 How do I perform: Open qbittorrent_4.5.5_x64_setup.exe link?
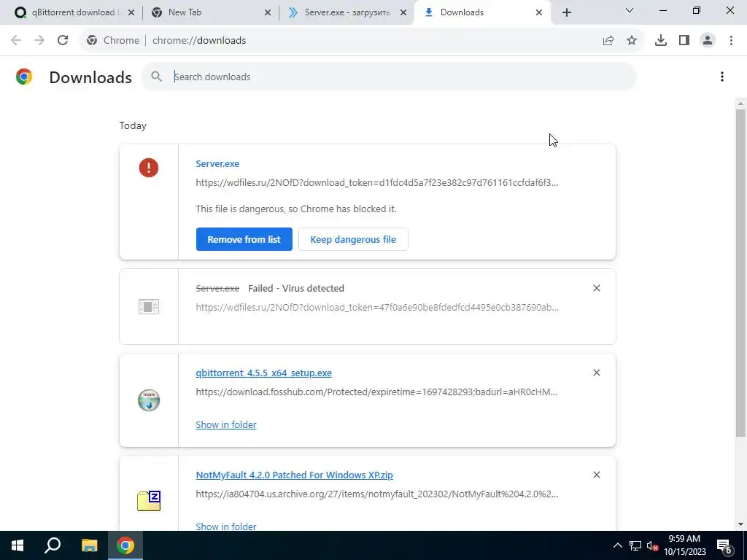[263, 373]
